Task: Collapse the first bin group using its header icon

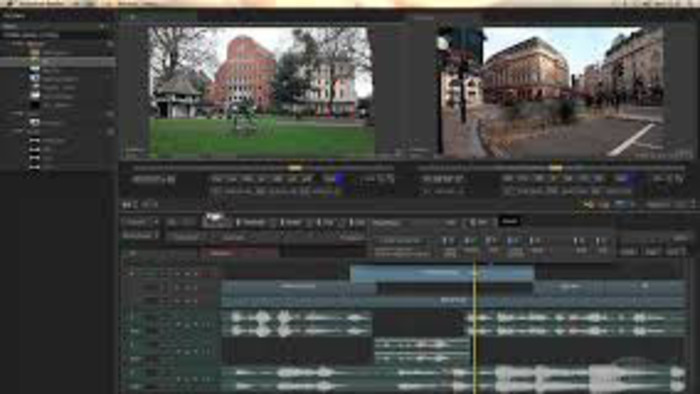Action: coord(110,44)
